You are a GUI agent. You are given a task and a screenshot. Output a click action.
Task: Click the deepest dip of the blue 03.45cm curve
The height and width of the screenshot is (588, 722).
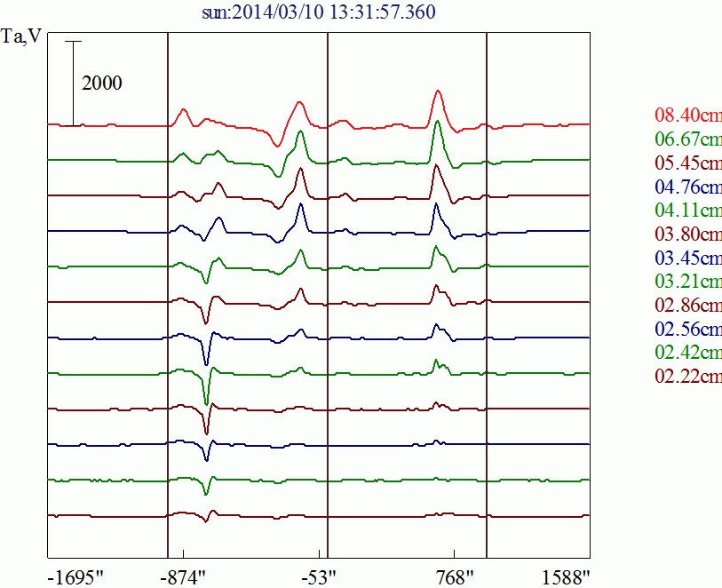click(206, 364)
